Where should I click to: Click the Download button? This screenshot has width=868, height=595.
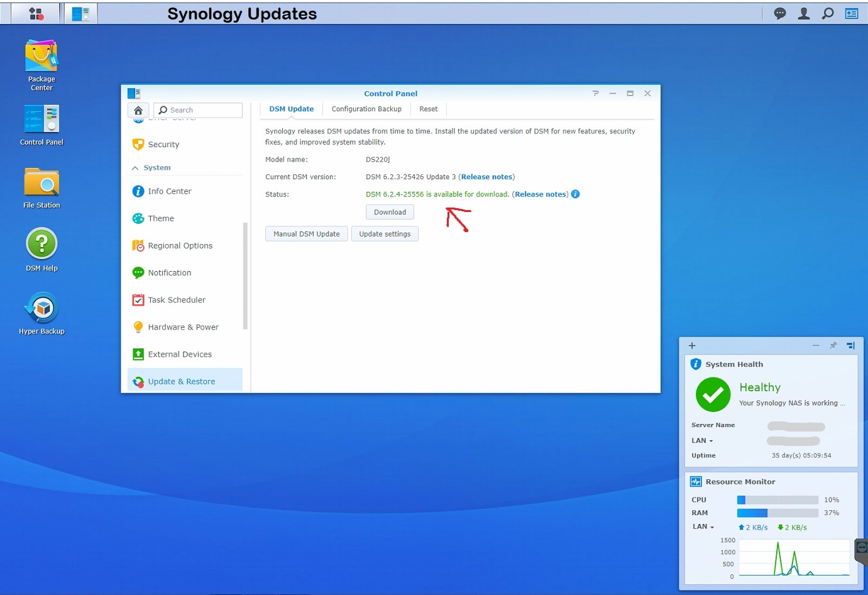390,212
